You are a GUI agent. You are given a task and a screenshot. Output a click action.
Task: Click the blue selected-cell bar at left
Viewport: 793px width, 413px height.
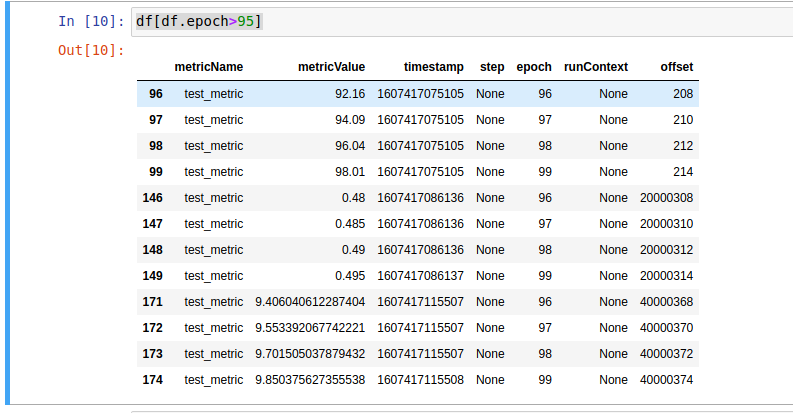click(8, 203)
